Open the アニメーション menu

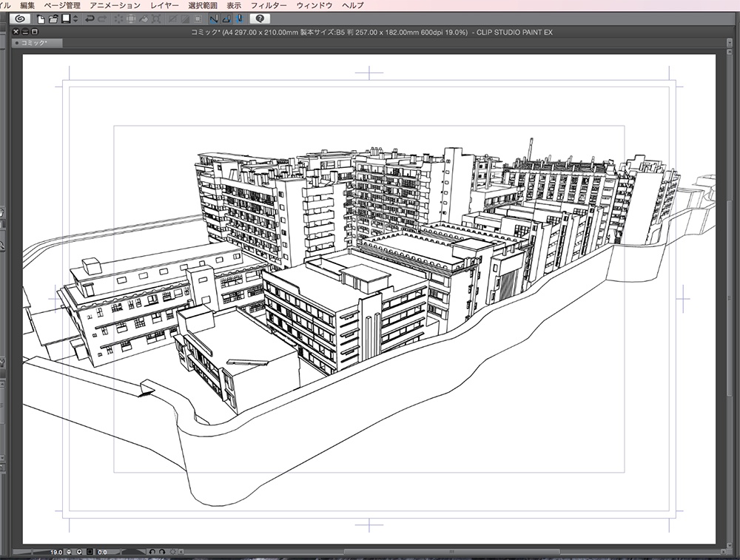click(x=114, y=5)
